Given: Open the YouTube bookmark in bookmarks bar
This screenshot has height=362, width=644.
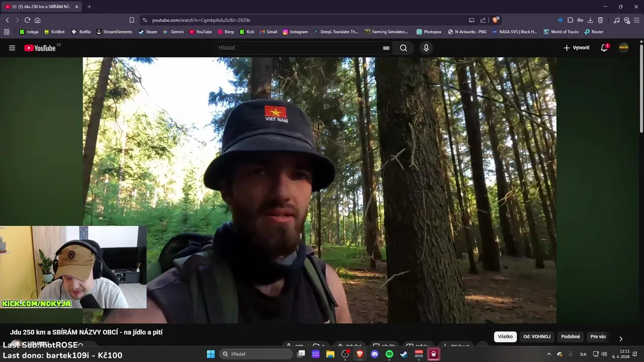Looking at the screenshot, I should tap(201, 32).
